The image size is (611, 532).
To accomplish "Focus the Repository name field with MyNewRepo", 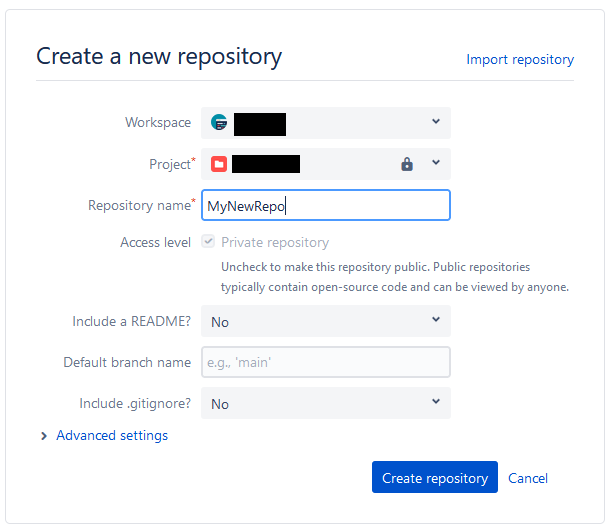I will [325, 205].
